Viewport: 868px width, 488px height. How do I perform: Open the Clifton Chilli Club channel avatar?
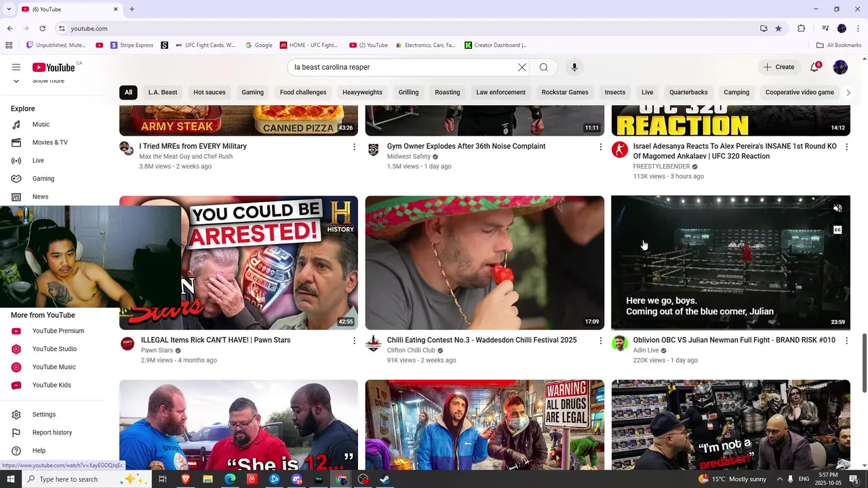click(373, 343)
